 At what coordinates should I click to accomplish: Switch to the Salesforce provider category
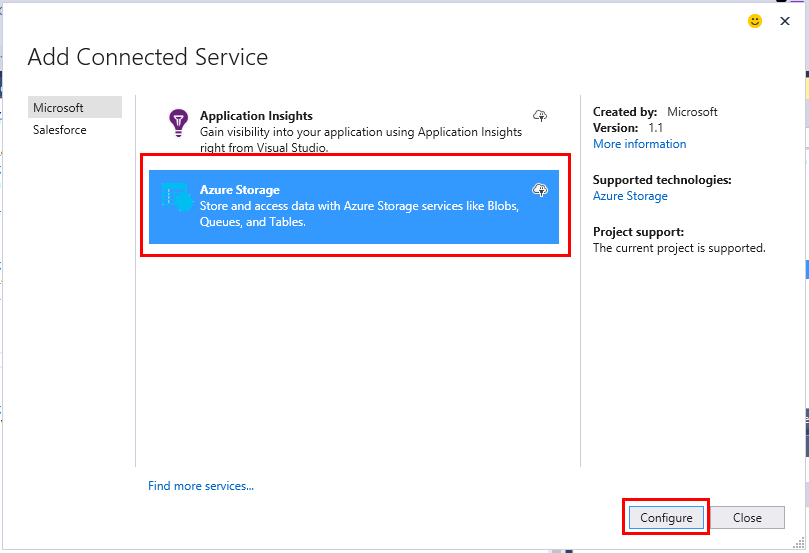click(60, 130)
